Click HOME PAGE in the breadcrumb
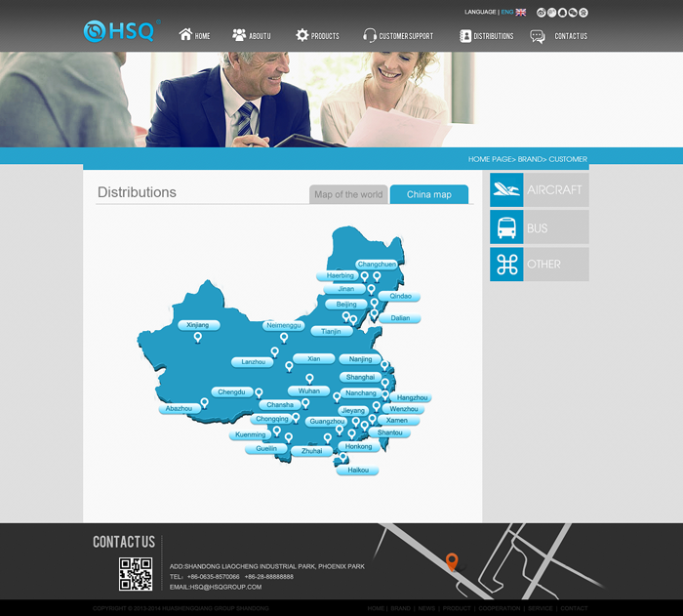The height and width of the screenshot is (616, 683). click(490, 159)
